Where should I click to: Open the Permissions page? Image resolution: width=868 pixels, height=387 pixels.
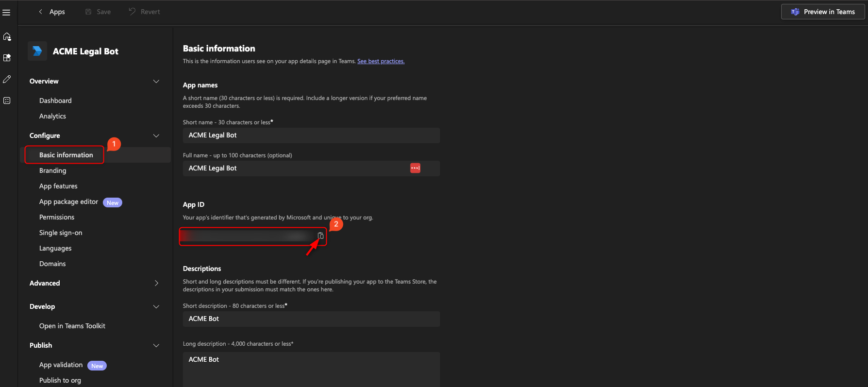point(57,217)
